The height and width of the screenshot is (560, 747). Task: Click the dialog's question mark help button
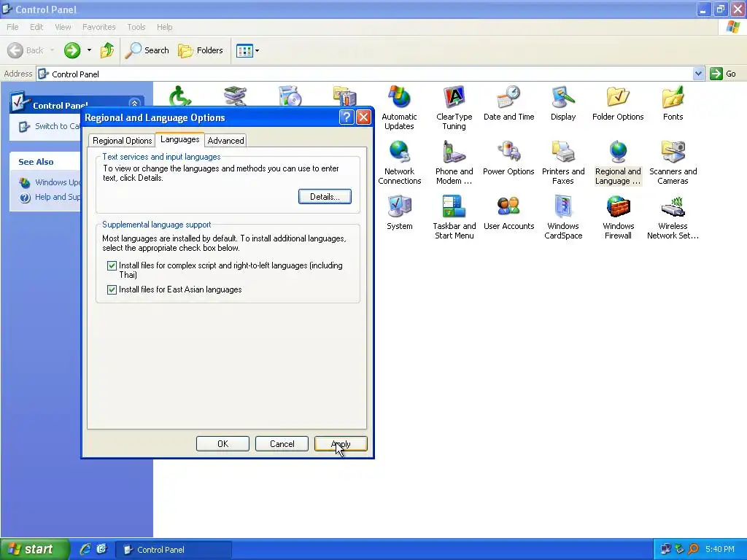click(347, 117)
